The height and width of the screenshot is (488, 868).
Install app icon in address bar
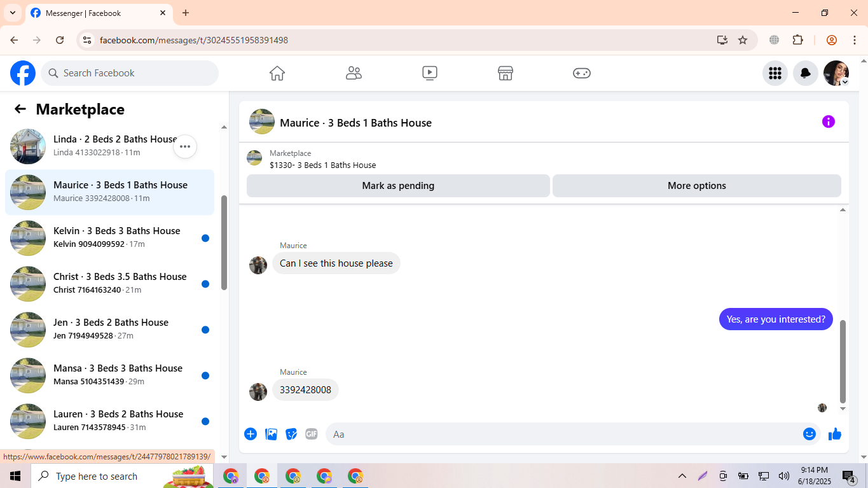pyautogui.click(x=722, y=40)
